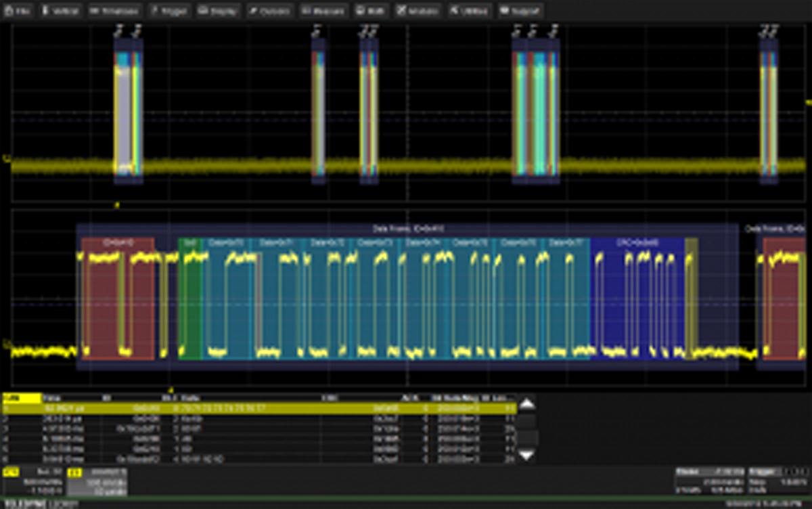This screenshot has height=509, width=812.
Task: Open the Vertical menu
Action: [60, 11]
